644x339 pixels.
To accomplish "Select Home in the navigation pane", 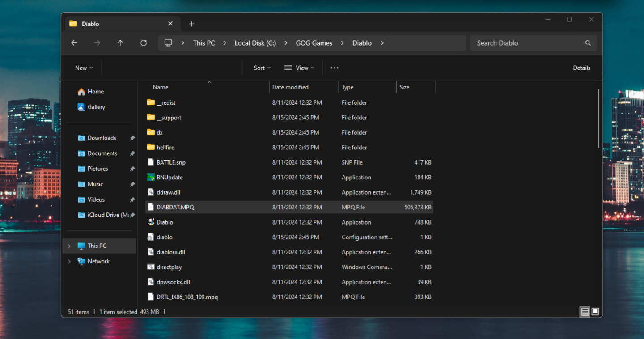I will coord(95,91).
